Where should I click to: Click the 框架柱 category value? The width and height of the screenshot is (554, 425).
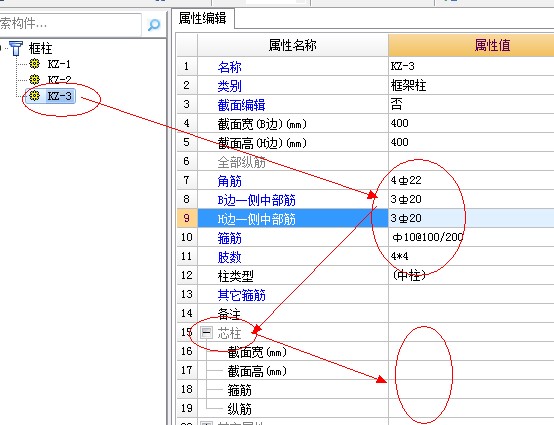[471, 85]
